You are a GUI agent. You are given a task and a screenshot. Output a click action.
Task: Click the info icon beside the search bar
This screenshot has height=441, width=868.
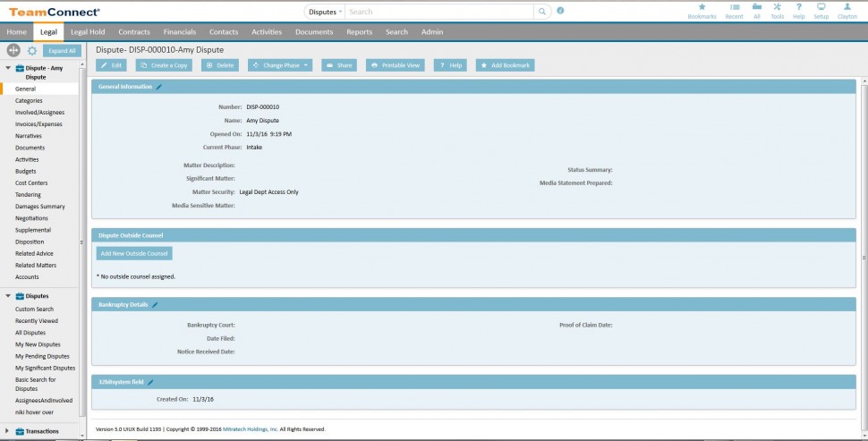pyautogui.click(x=560, y=11)
